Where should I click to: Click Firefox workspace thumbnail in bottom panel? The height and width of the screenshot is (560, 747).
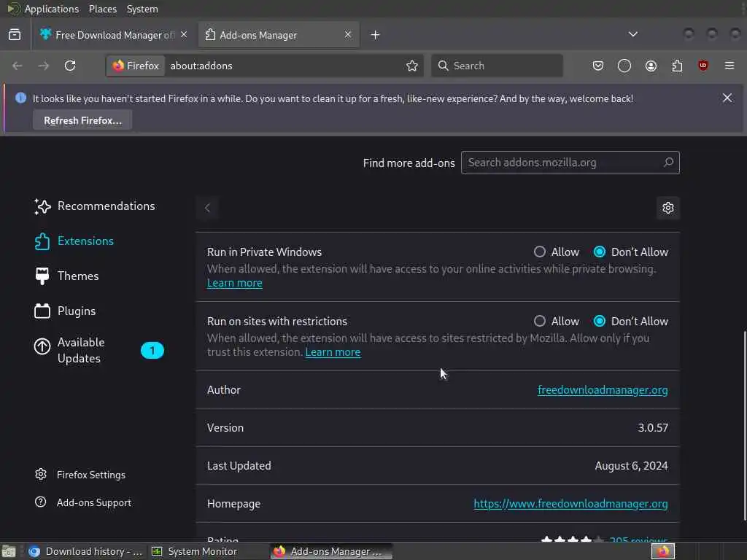pos(663,551)
